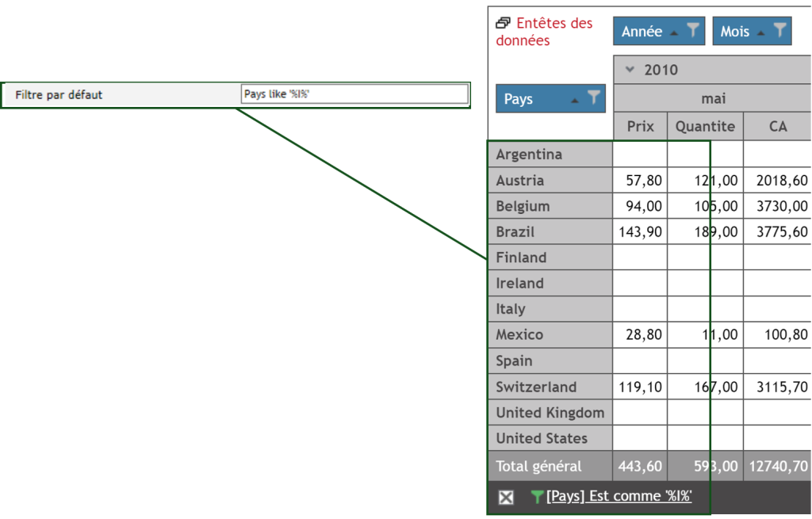Open the Année field header
Viewport: 812px width, 519px height.
pyautogui.click(x=642, y=32)
